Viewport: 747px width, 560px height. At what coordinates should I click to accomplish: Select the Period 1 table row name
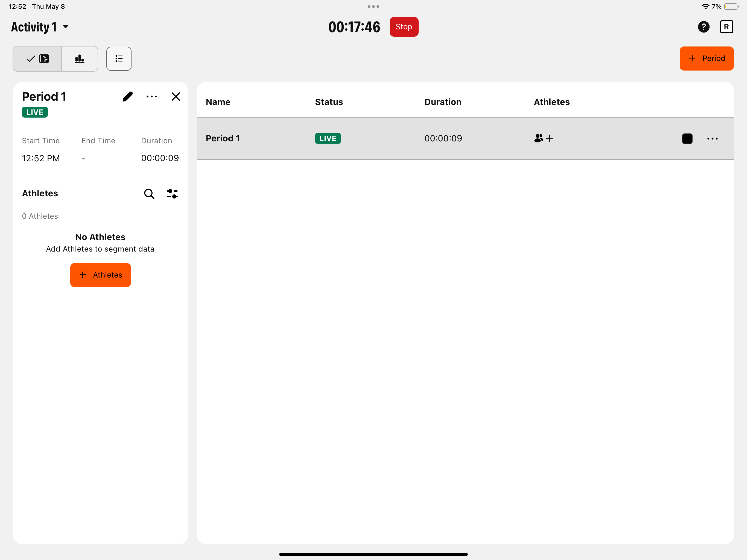pyautogui.click(x=223, y=138)
